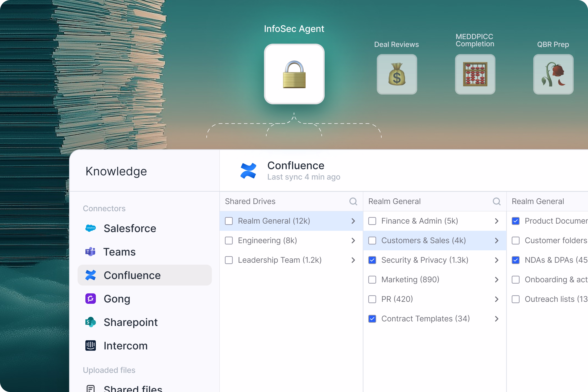Uncheck the Security & Privacy (1.3k) checkbox
Viewport: 588px width, 392px height.
372,260
